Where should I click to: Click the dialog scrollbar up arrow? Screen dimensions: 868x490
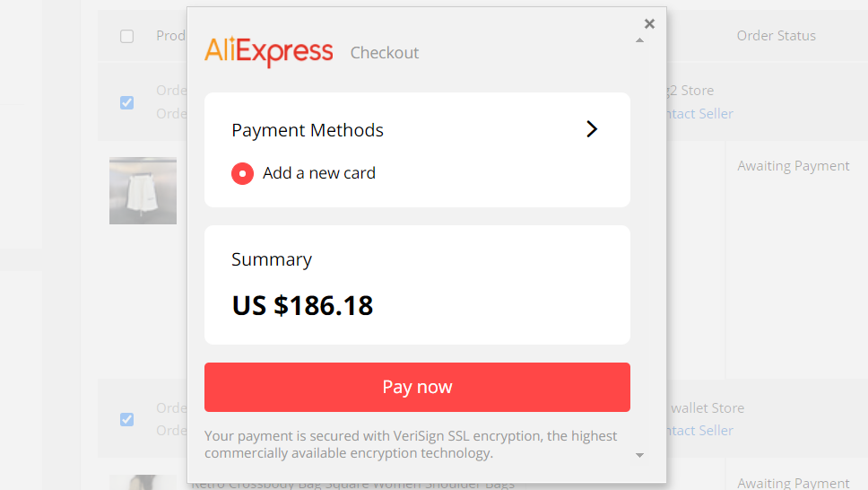[639, 40]
